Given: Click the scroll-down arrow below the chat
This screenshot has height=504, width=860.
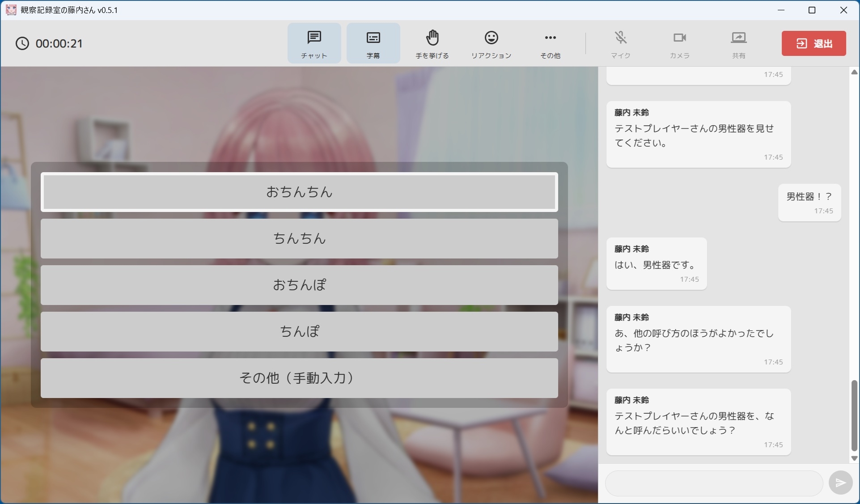Looking at the screenshot, I should (x=854, y=459).
